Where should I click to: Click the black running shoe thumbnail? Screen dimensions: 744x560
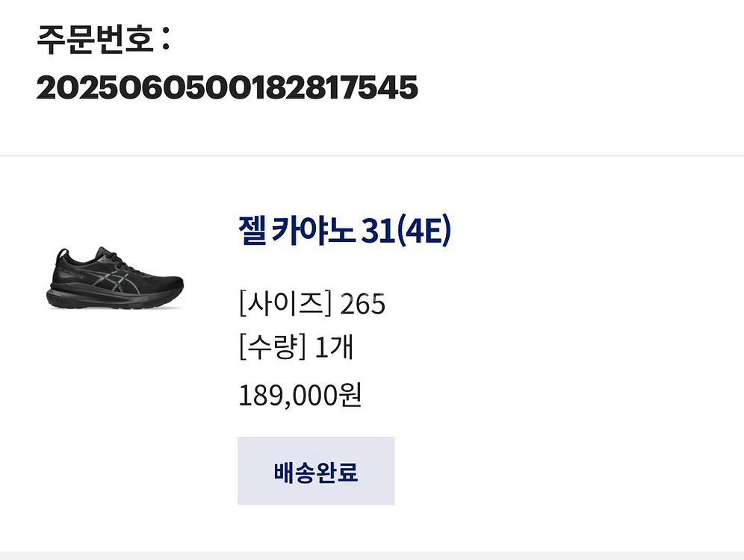pos(115,279)
